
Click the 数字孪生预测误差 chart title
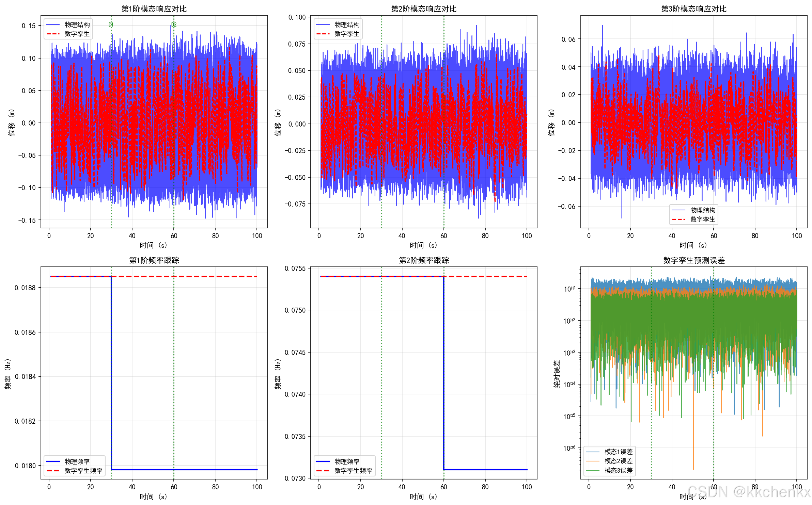pyautogui.click(x=694, y=260)
